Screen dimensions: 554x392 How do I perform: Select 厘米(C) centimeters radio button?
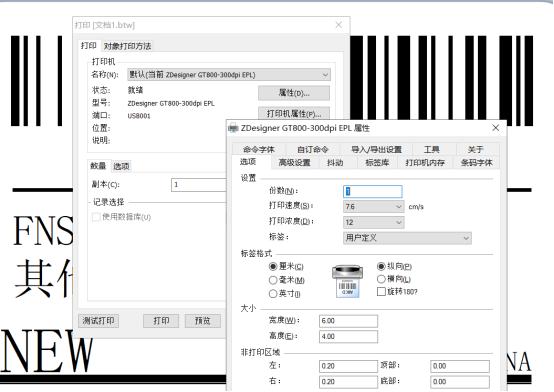click(273, 267)
